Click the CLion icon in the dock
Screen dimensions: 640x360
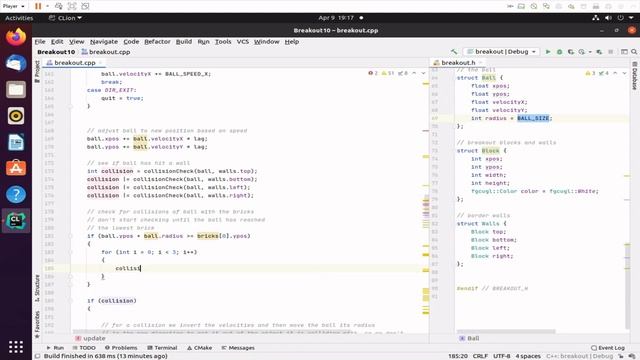tap(16, 221)
